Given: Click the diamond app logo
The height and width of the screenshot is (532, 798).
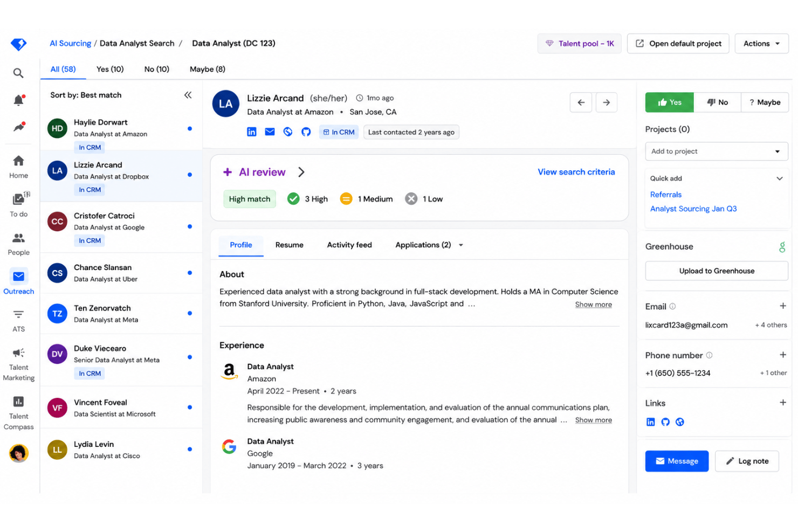Looking at the screenshot, I should [18, 44].
